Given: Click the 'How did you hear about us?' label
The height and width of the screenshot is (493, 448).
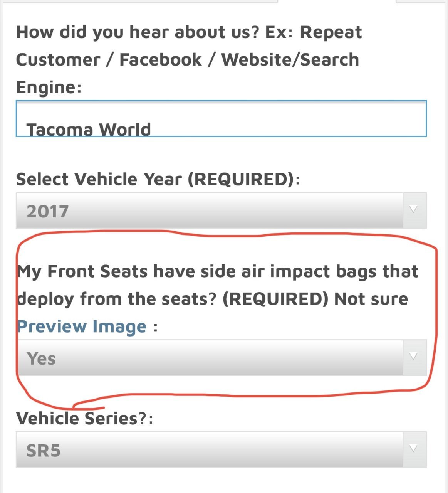Looking at the screenshot, I should 138,32.
